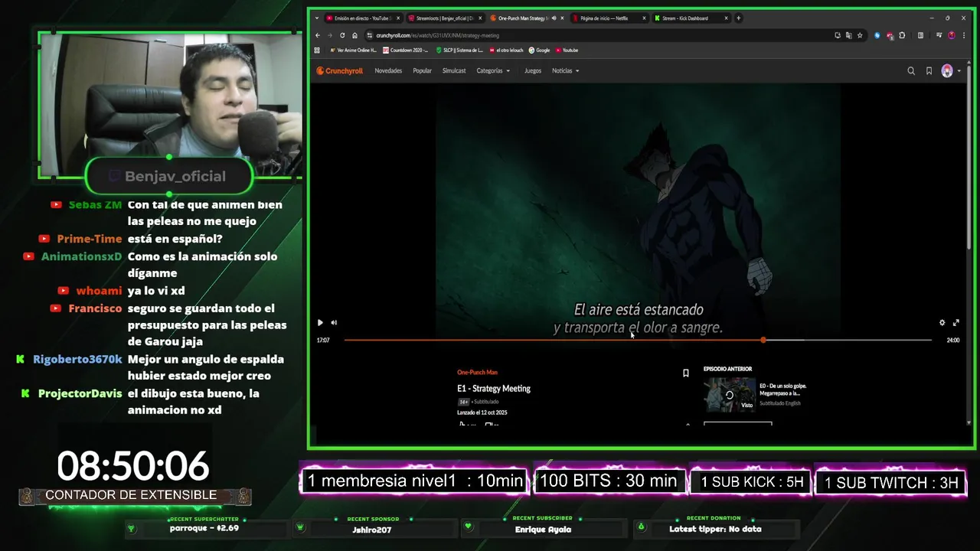Open the Countdown 2020 bookmark

click(x=406, y=51)
